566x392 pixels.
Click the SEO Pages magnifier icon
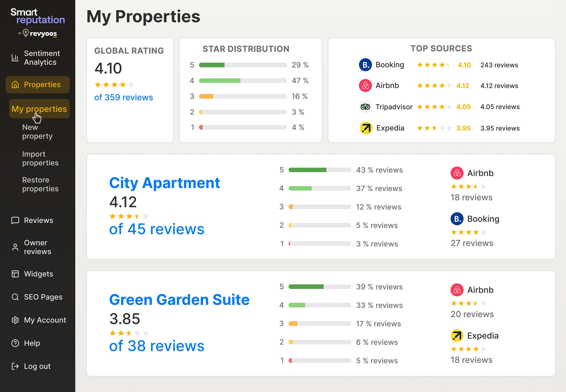click(15, 297)
